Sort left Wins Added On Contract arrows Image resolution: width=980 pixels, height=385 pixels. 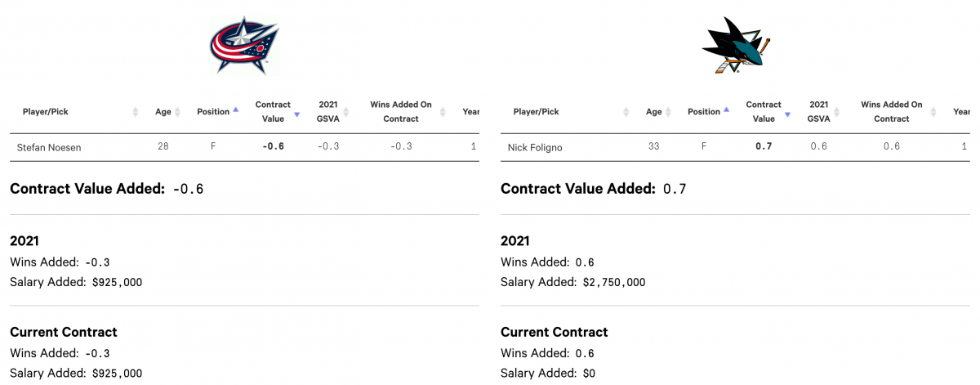pyautogui.click(x=443, y=112)
